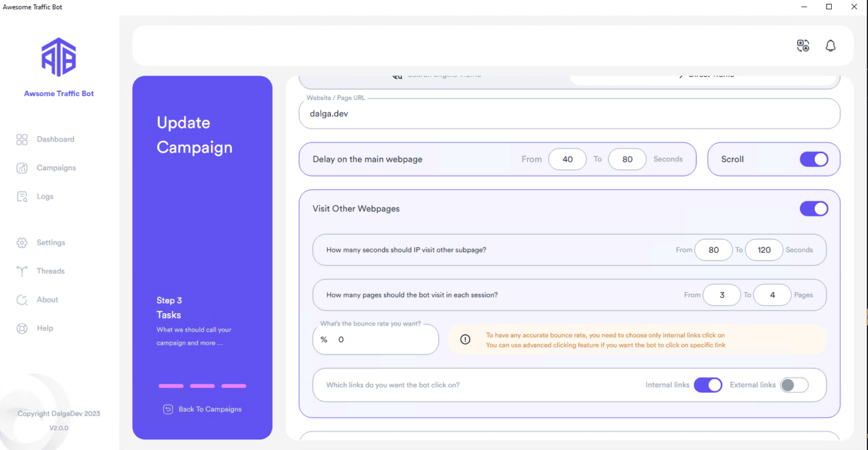This screenshot has width=868, height=450.
Task: Open the Help section
Action: coord(43,328)
